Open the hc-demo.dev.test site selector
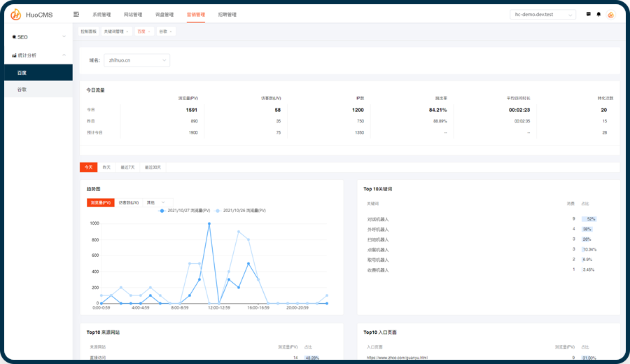 tap(543, 15)
